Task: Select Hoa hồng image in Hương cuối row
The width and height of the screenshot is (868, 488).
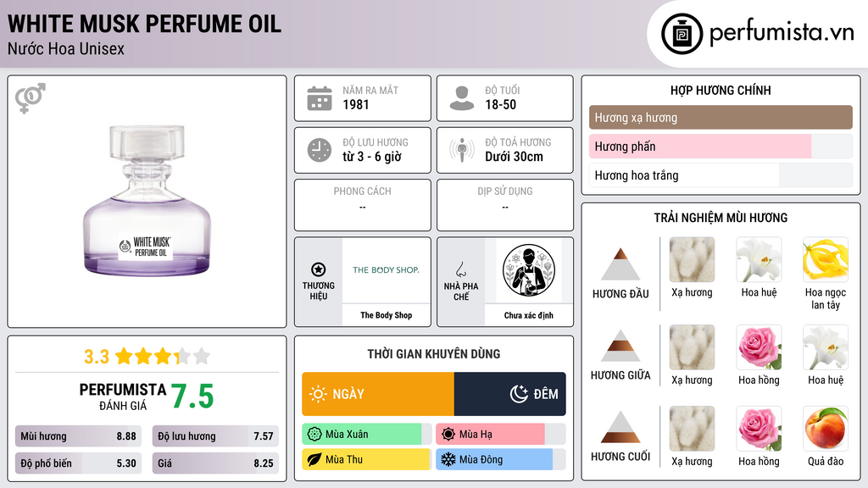Action: click(759, 429)
